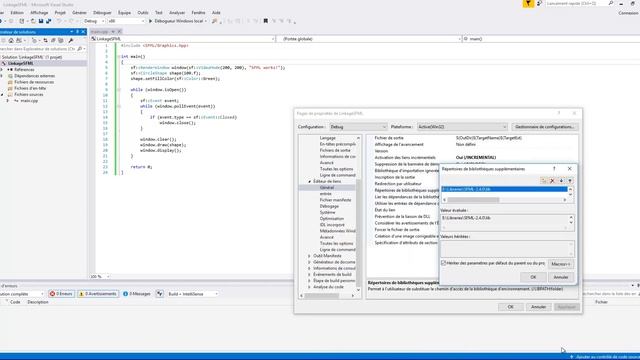Viewport: 640px width, 360px height.
Task: Open the Configuration Debug dropdown in properties
Action: 358,127
